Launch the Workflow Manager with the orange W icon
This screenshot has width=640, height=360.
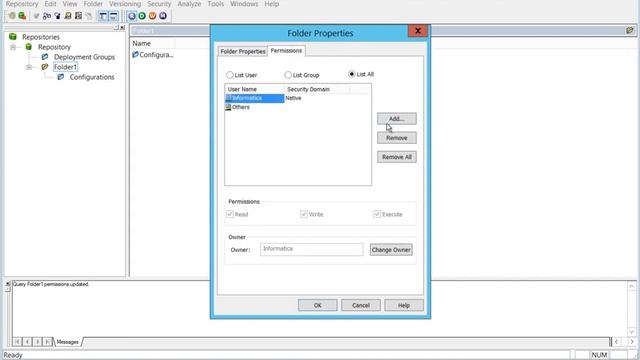(x=152, y=16)
